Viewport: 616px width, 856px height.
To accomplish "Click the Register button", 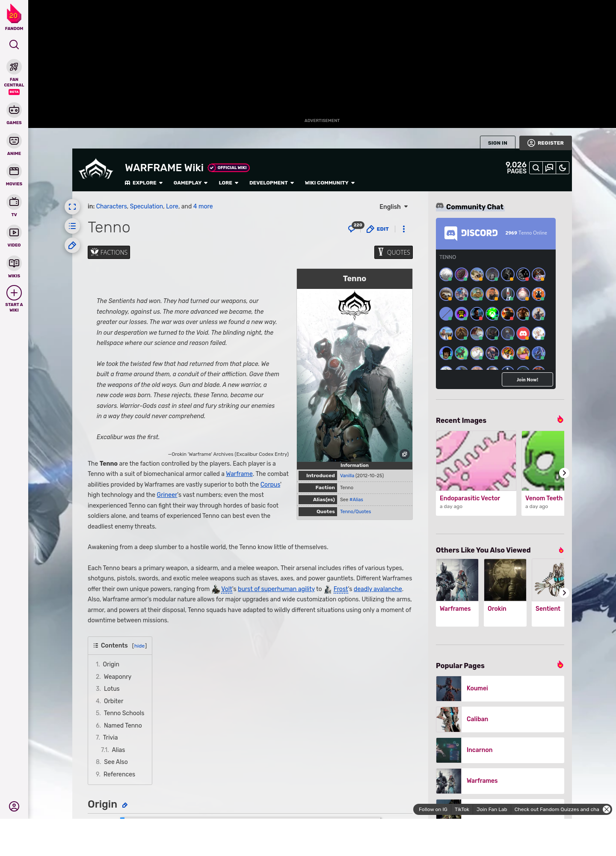I will click(545, 143).
